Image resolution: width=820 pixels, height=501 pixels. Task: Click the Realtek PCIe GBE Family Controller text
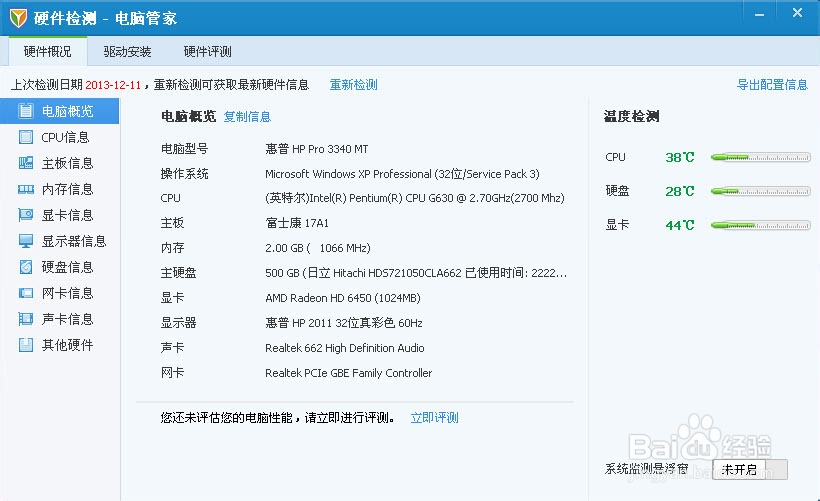click(x=348, y=373)
